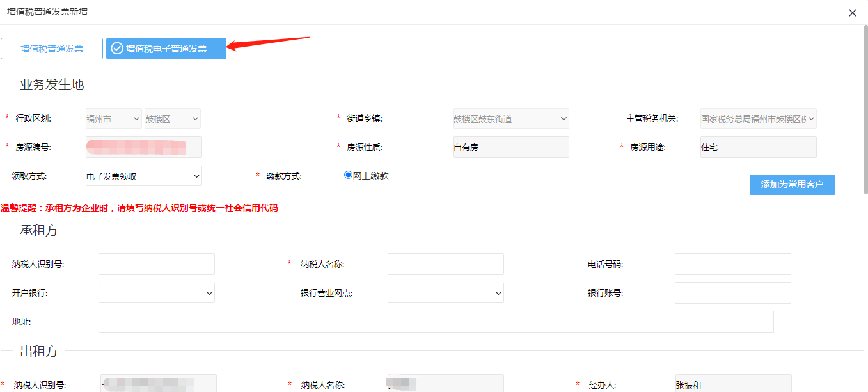Click the 电话号码 input field

coord(732,263)
